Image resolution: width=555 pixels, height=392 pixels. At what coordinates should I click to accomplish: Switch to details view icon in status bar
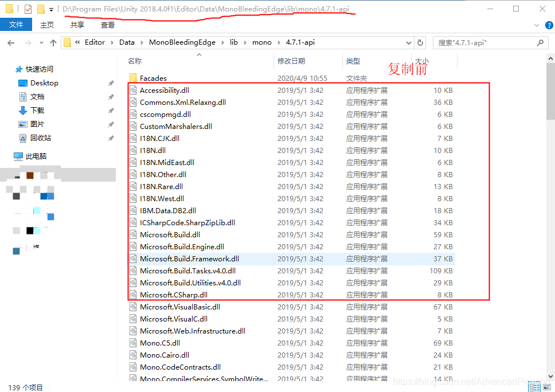coord(534,387)
